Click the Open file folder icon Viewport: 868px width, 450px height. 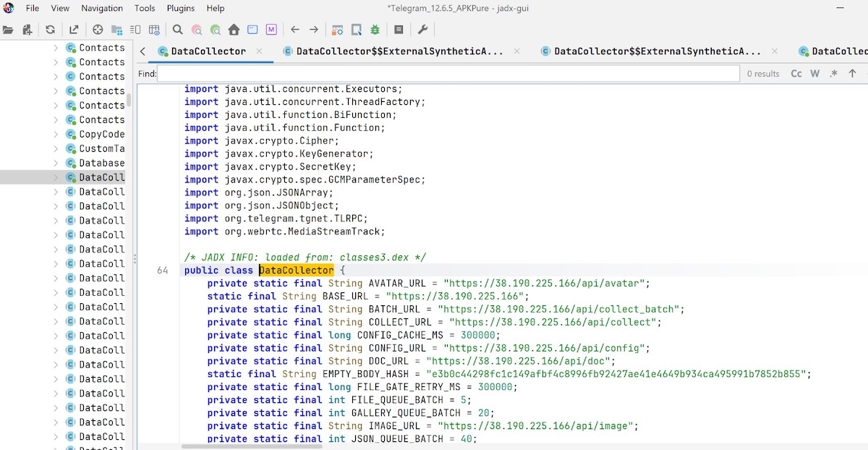point(9,30)
